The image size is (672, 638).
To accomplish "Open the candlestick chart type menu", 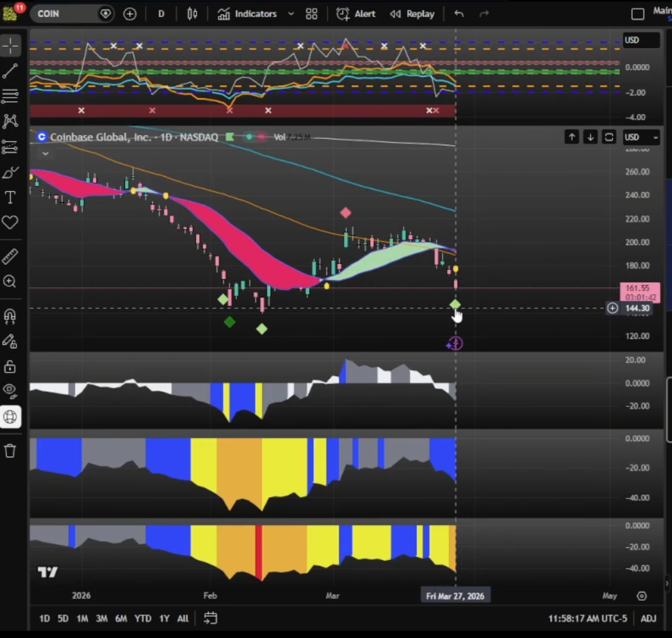I will [192, 14].
